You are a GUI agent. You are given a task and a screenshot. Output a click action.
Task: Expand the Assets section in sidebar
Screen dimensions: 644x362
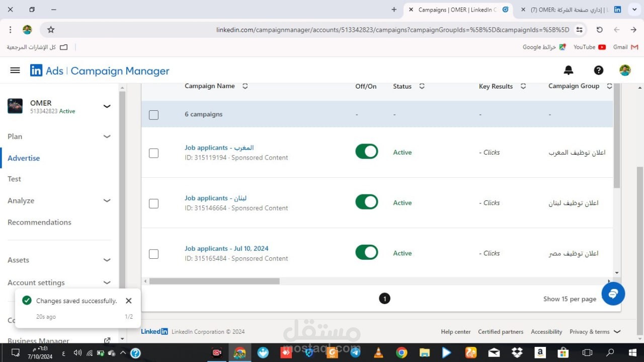click(x=107, y=260)
